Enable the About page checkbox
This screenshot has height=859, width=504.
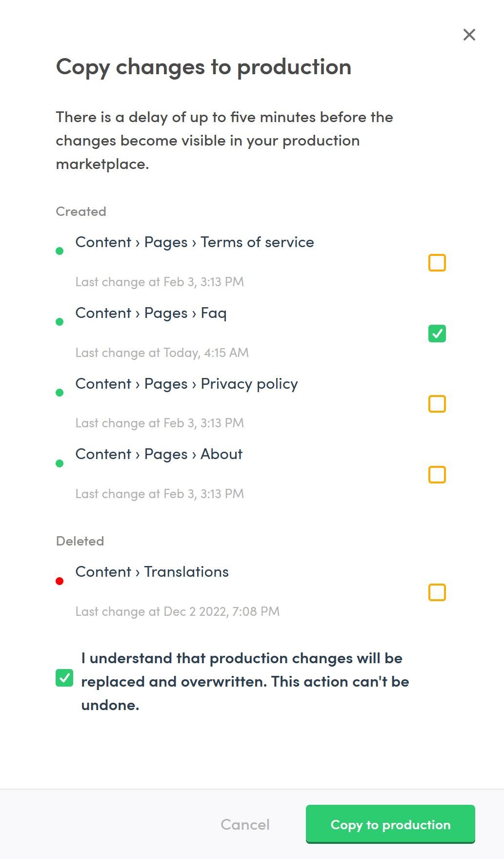coord(437,475)
